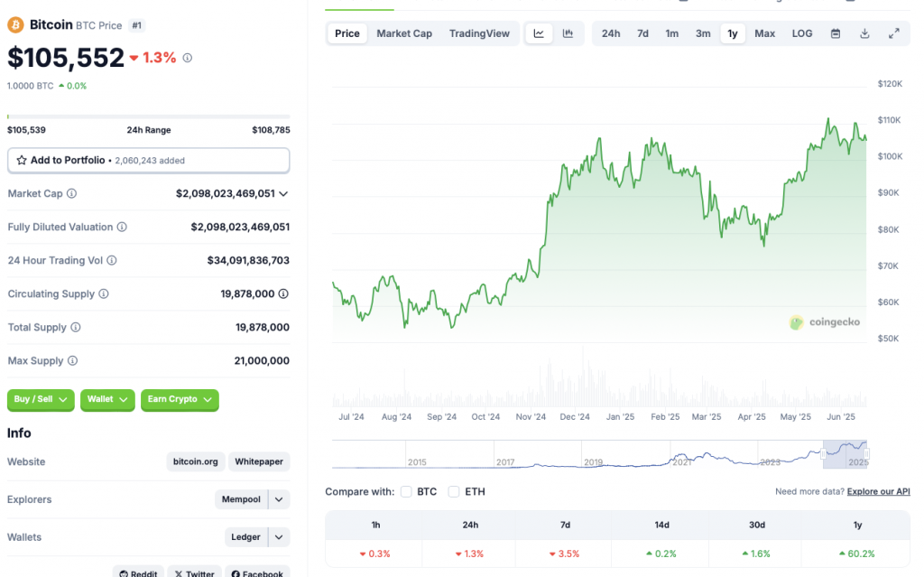Click the $105,552 price text
924x577 pixels.
click(65, 58)
